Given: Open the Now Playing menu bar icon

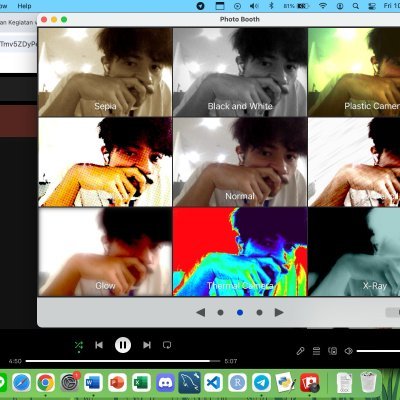Looking at the screenshot, I should tap(237, 6).
